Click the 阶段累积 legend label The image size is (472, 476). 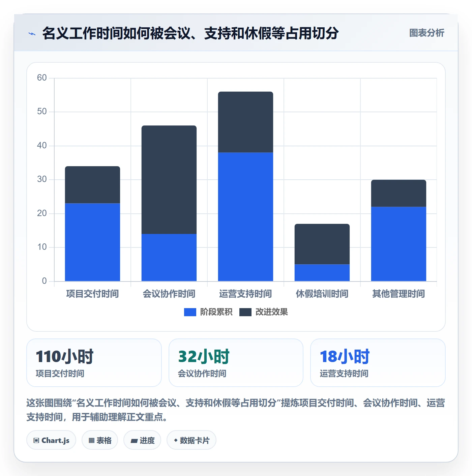[x=216, y=312]
